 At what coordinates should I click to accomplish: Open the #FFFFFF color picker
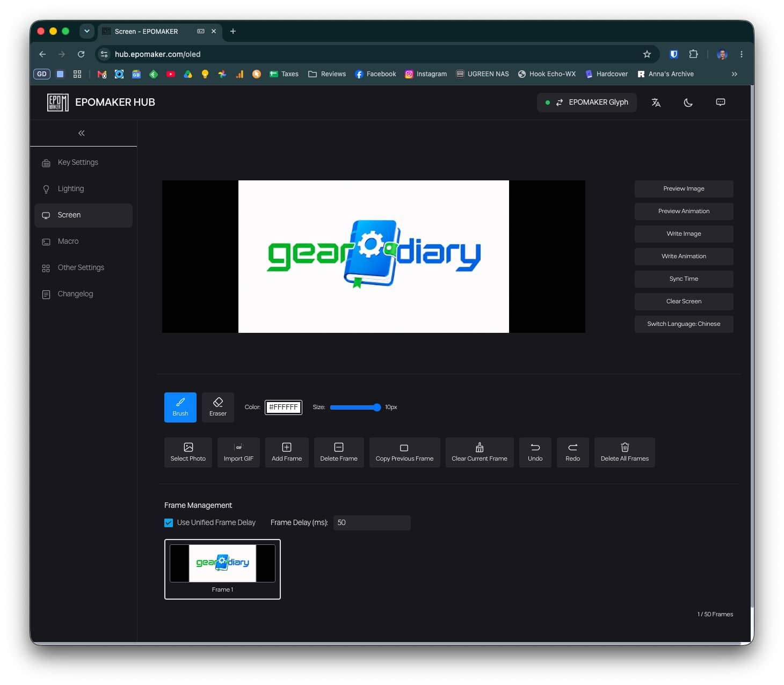[284, 407]
